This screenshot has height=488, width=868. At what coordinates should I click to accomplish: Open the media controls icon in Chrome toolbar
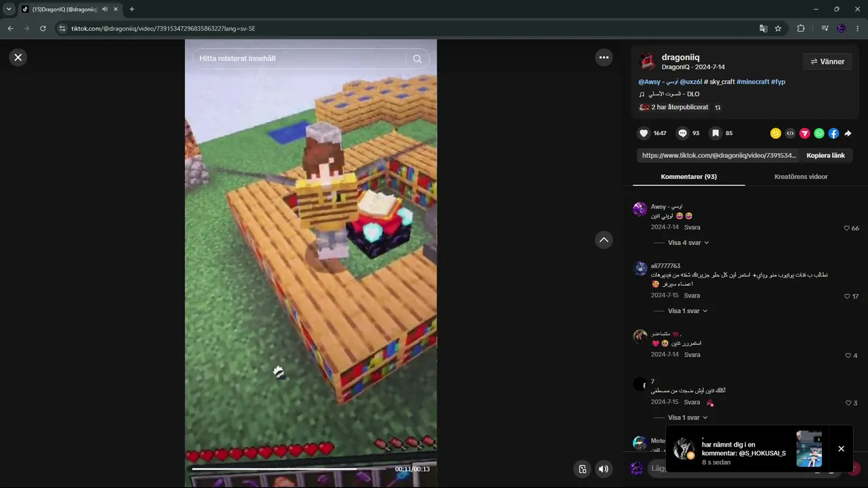tap(825, 28)
